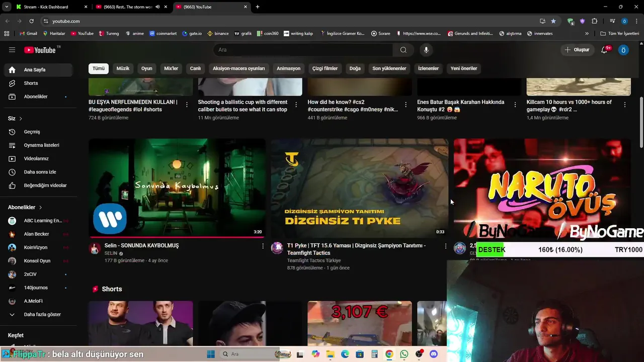644x362 pixels.
Task: Click the search magnifier button
Action: (403, 50)
